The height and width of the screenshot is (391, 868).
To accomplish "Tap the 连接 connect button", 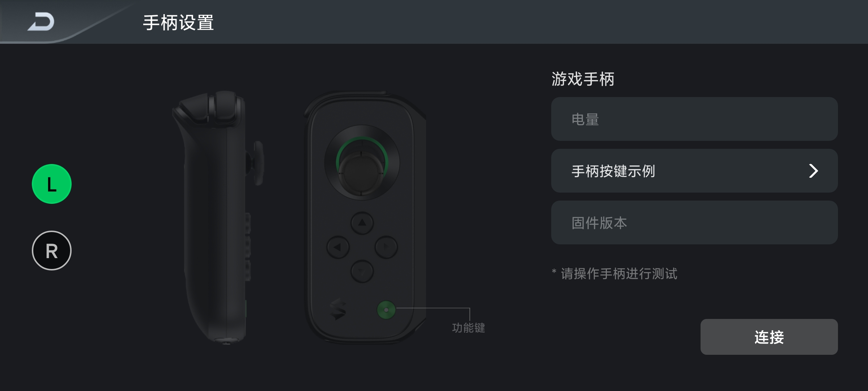I will pos(769,337).
